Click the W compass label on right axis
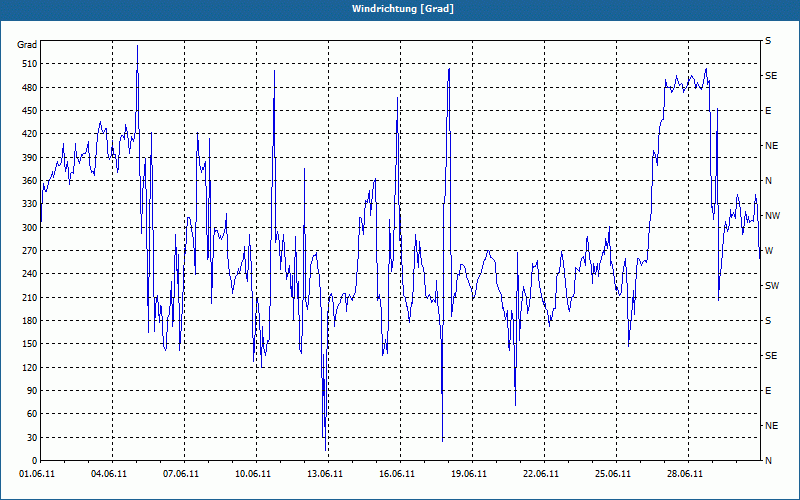This screenshot has height=500, width=800. point(769,251)
